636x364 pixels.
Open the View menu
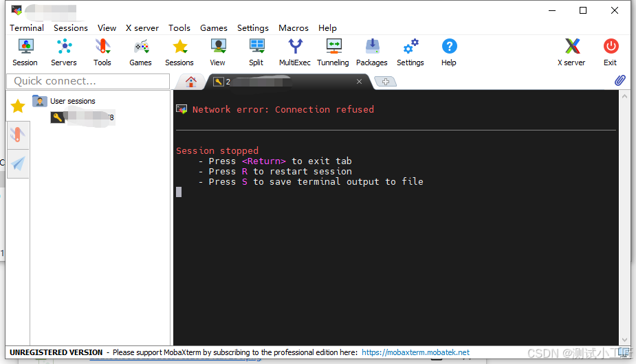pyautogui.click(x=107, y=28)
